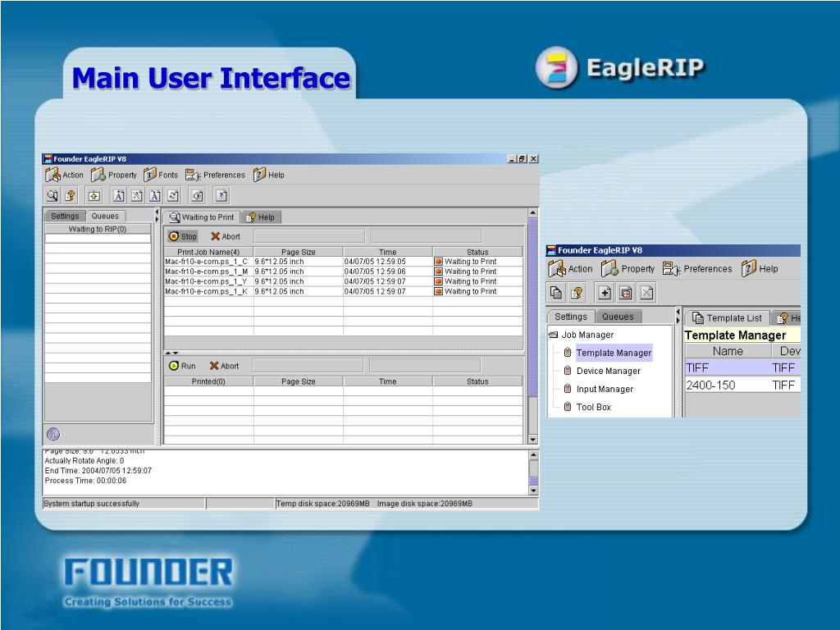This screenshot has width=840, height=630.
Task: Open the Help menu in the Waiting to Print window
Action: [x=269, y=175]
